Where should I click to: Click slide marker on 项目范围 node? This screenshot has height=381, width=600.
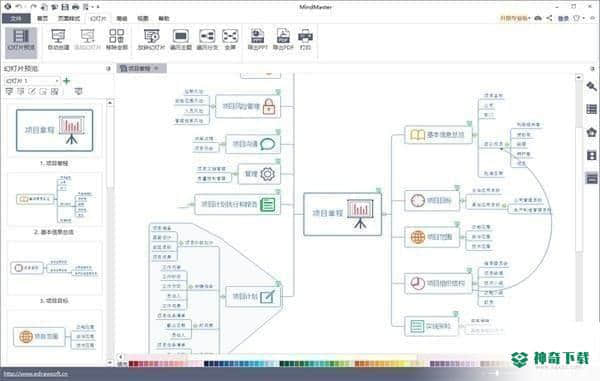(x=457, y=224)
